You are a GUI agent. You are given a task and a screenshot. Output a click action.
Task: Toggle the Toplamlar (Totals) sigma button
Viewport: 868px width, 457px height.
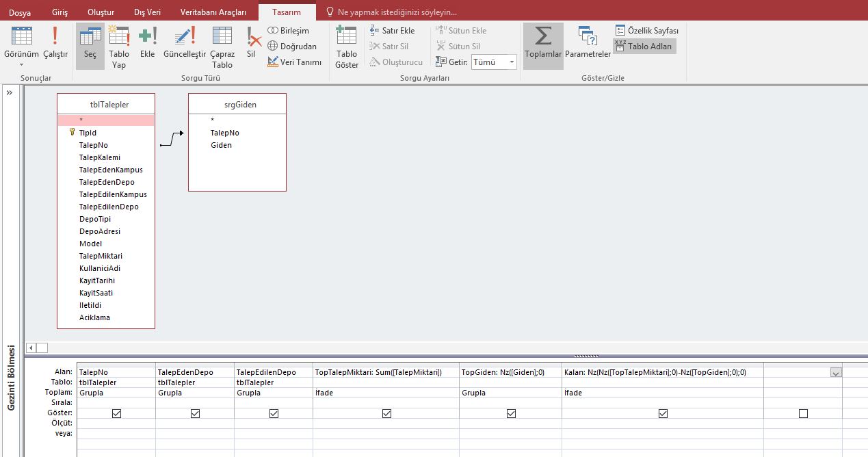tap(543, 42)
